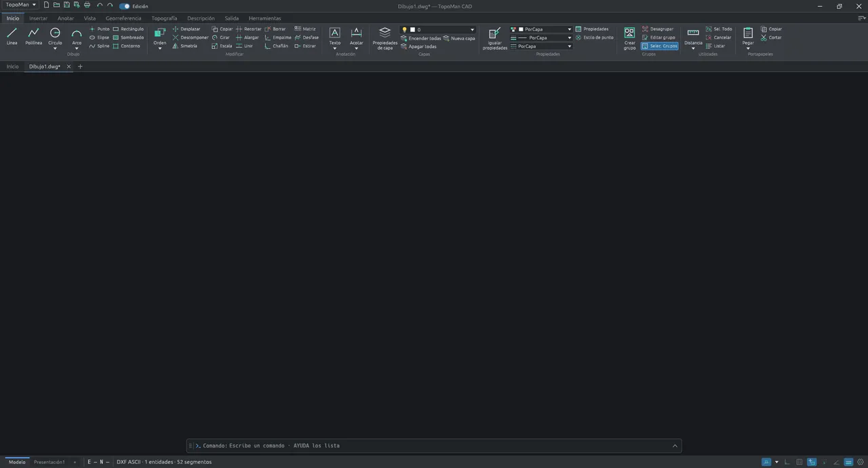The height and width of the screenshot is (468, 868).
Task: Click the Nueva capa button
Action: [x=459, y=38]
